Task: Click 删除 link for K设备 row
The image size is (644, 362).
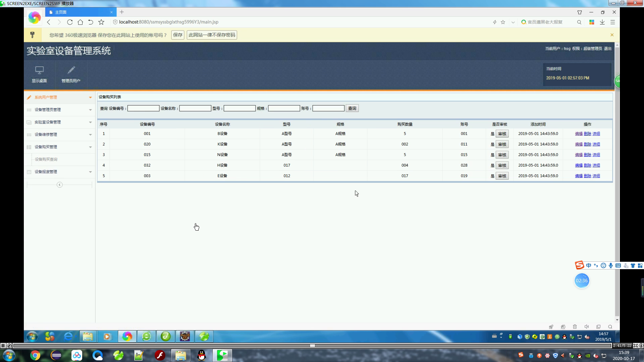Action: coord(587,144)
